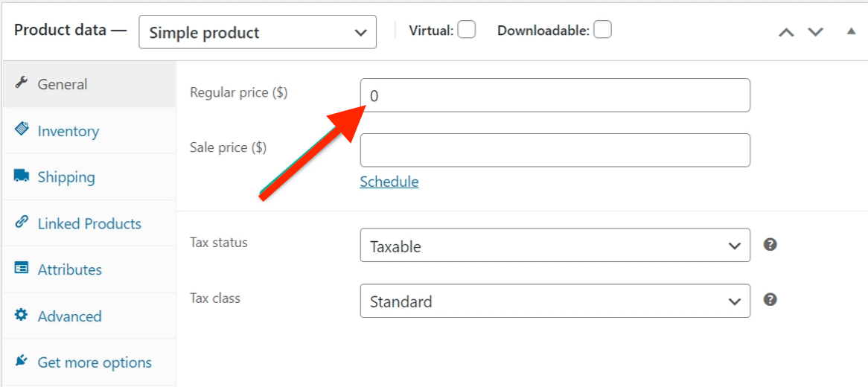Collapse the Product data panel with triangle toggle
Viewport: 868px width, 387px height.
[x=851, y=31]
